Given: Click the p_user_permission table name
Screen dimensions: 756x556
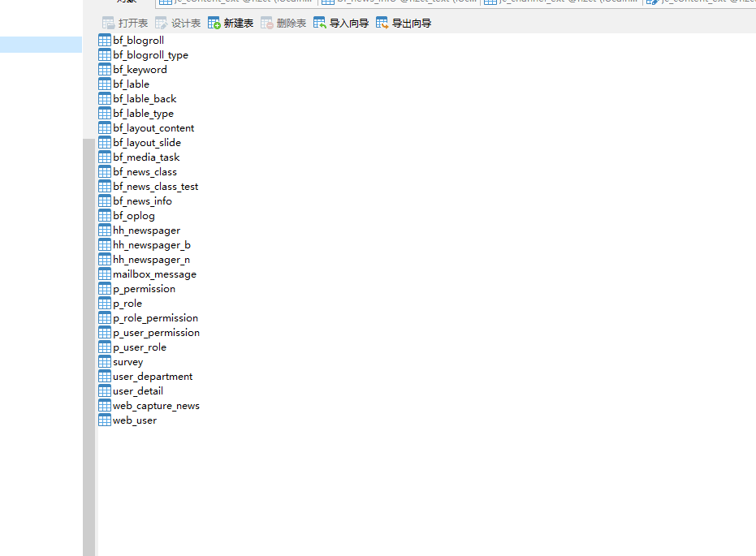Looking at the screenshot, I should pyautogui.click(x=156, y=333).
